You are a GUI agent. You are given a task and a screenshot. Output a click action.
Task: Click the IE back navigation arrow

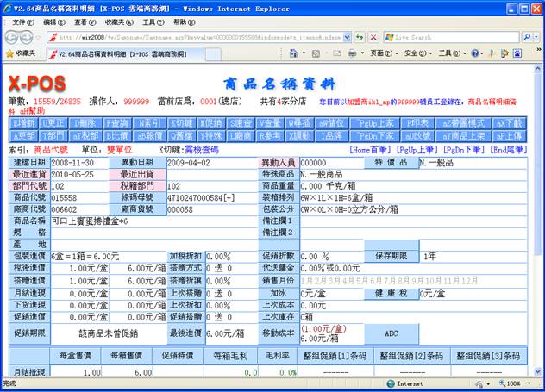coord(12,38)
